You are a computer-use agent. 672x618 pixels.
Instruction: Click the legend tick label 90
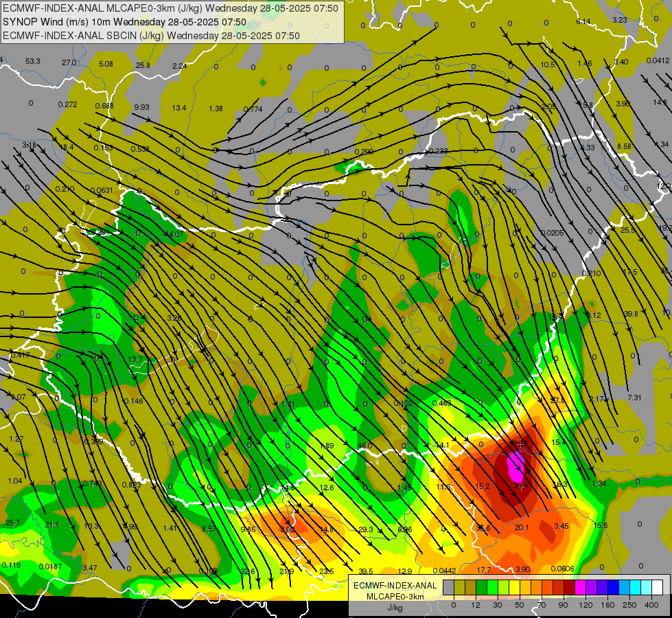coord(564,605)
